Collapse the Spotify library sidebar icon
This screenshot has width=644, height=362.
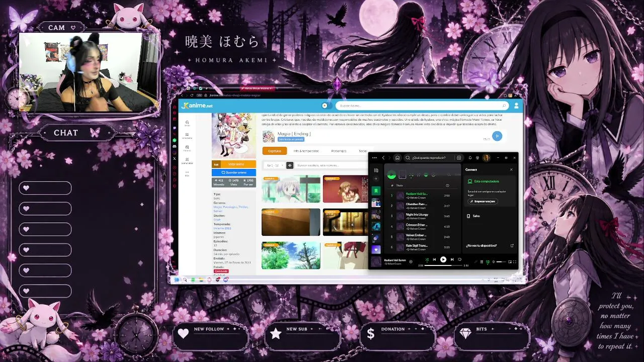point(376,170)
